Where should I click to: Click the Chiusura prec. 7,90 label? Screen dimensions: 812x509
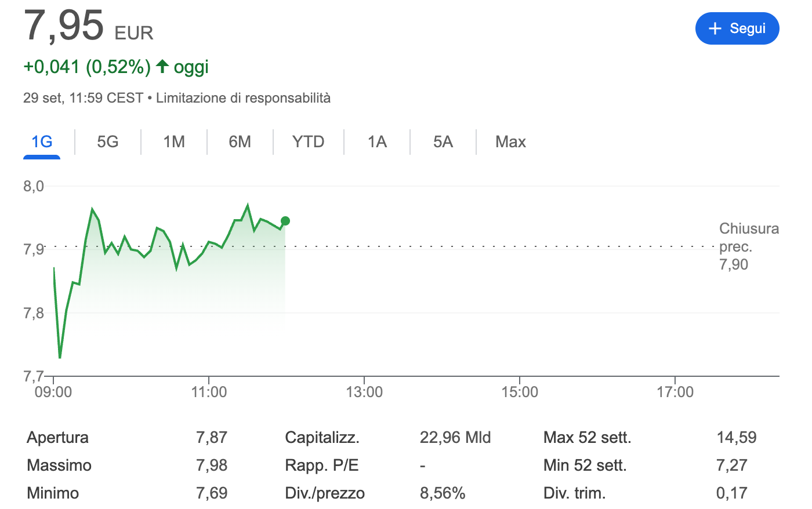click(x=749, y=246)
